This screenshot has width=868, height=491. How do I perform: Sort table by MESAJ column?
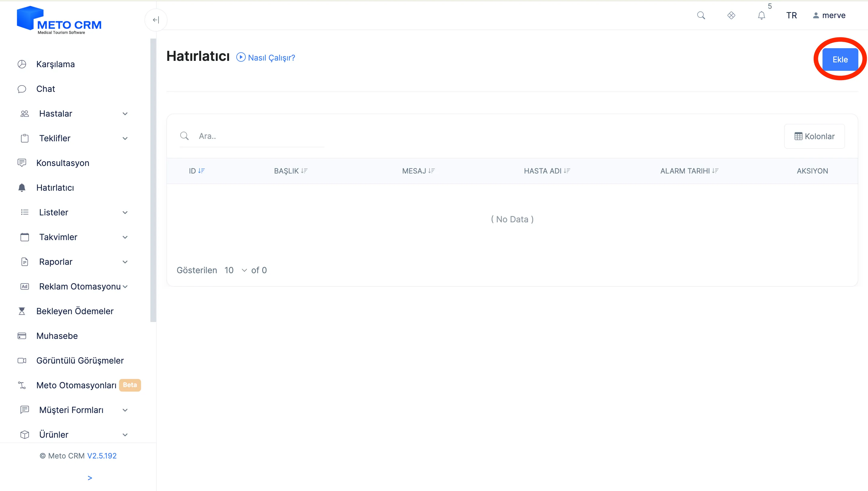tap(418, 171)
